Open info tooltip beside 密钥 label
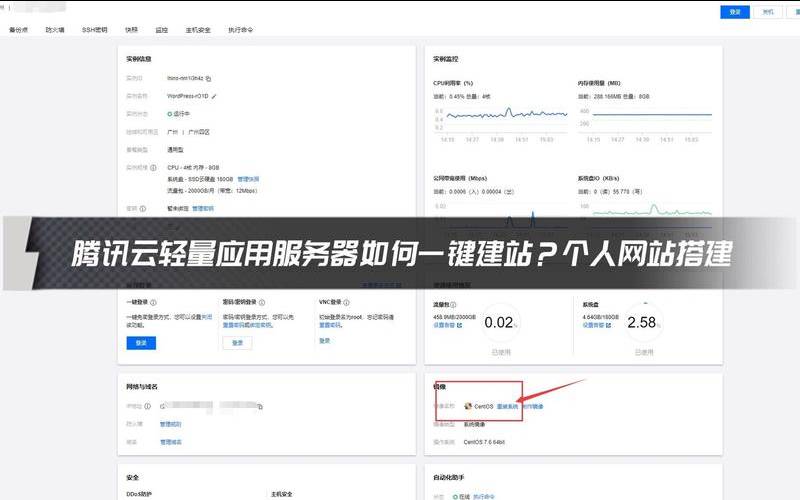Viewport: 800px width, 500px height. (x=143, y=209)
